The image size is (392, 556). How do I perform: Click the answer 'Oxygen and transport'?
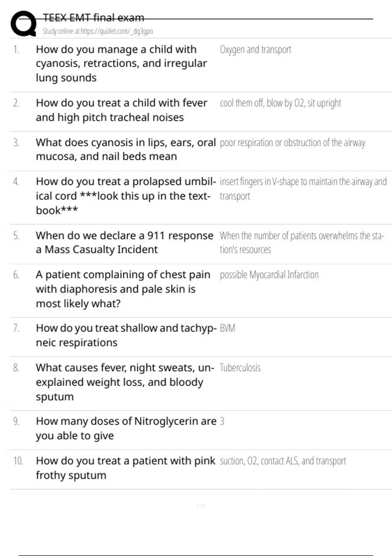(x=255, y=50)
